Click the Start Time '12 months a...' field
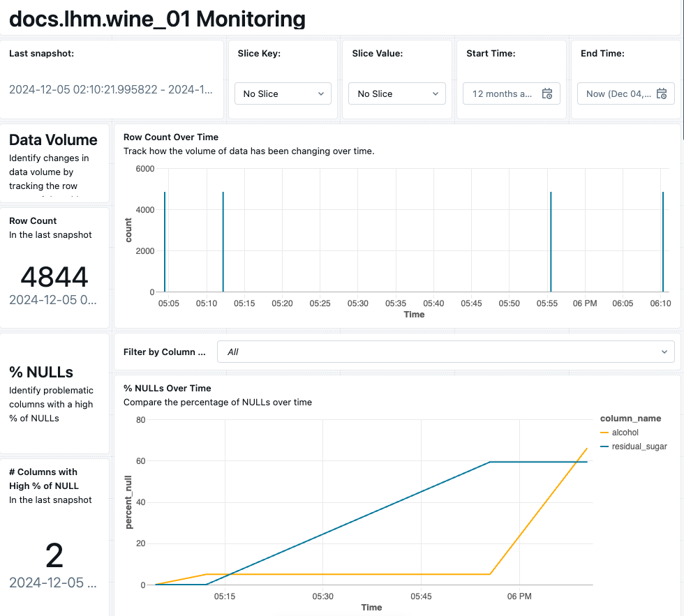The image size is (684, 616). (x=503, y=93)
